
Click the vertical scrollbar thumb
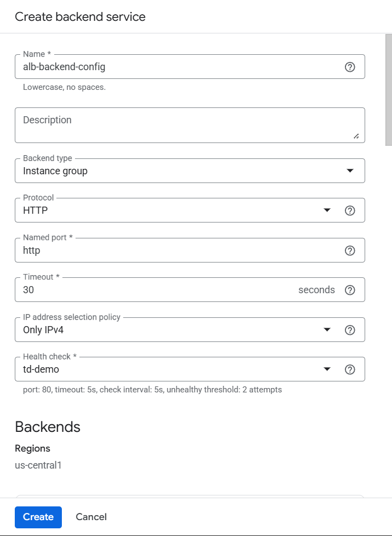coord(388,88)
